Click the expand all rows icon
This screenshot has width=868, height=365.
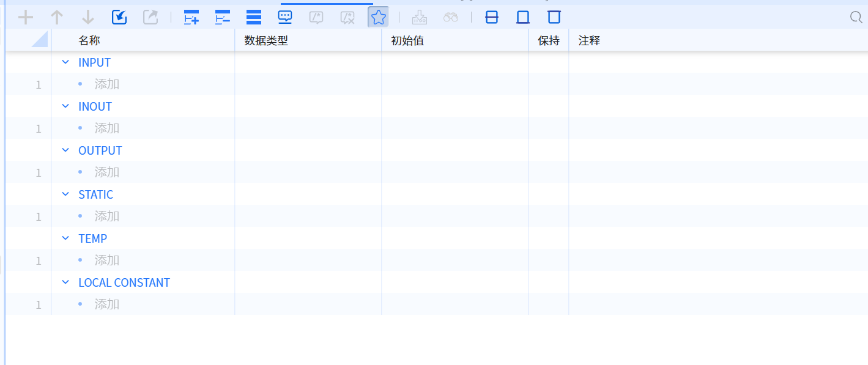click(x=191, y=17)
